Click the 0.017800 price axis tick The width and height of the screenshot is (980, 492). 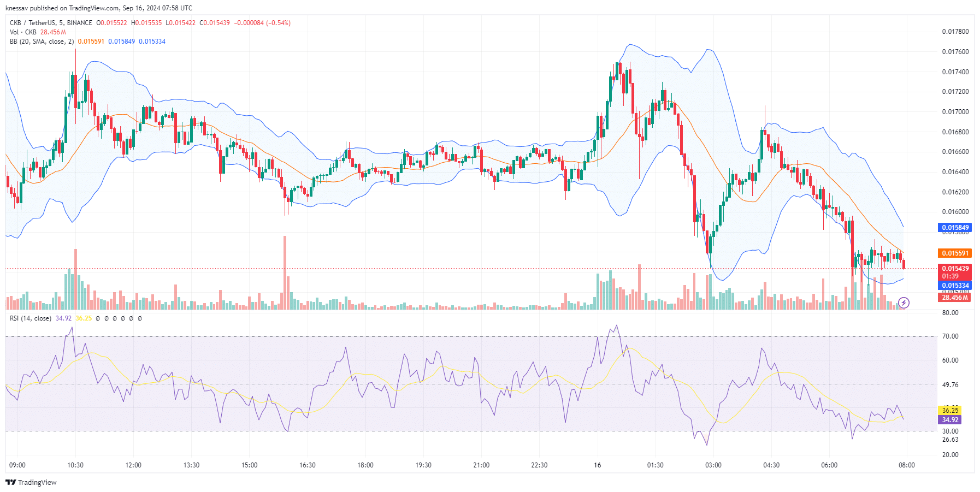coord(955,32)
